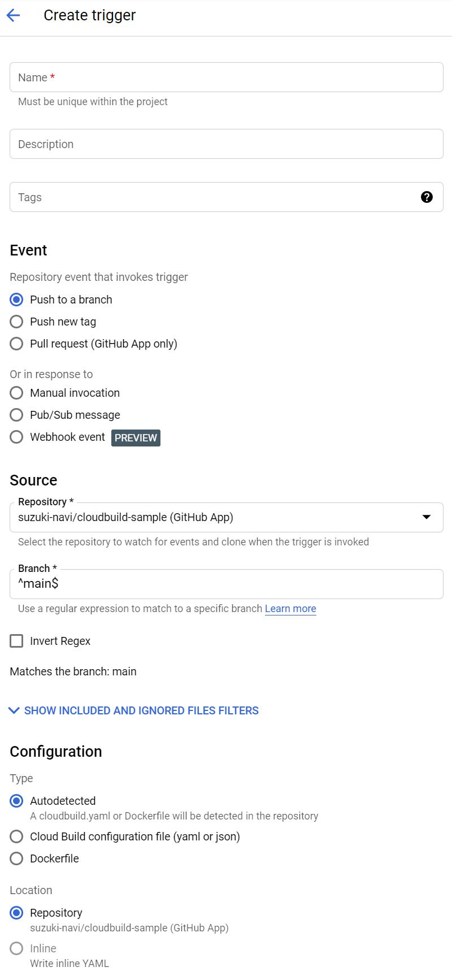
Task: Select Cloud Build configuration file type
Action: 16,836
